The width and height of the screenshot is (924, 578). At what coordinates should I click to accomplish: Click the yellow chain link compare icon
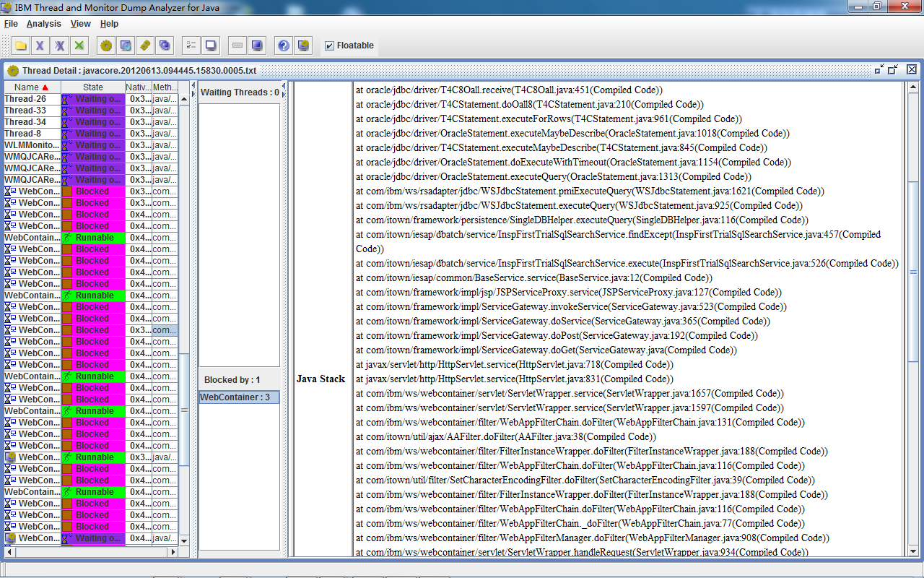point(145,46)
